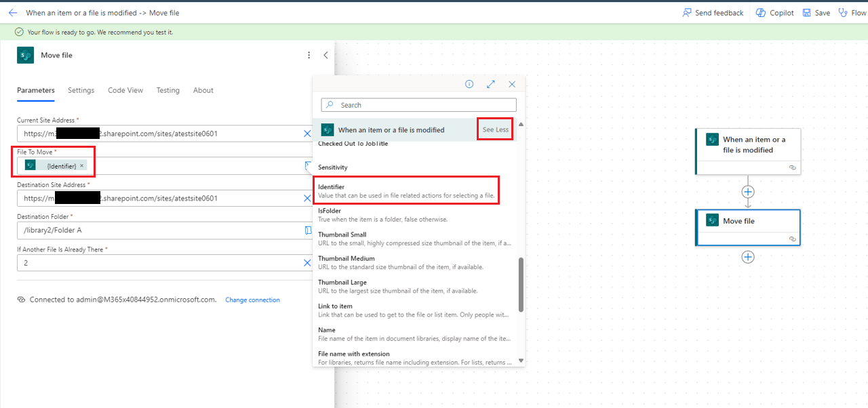
Task: Click the Change connection link
Action: click(x=252, y=300)
